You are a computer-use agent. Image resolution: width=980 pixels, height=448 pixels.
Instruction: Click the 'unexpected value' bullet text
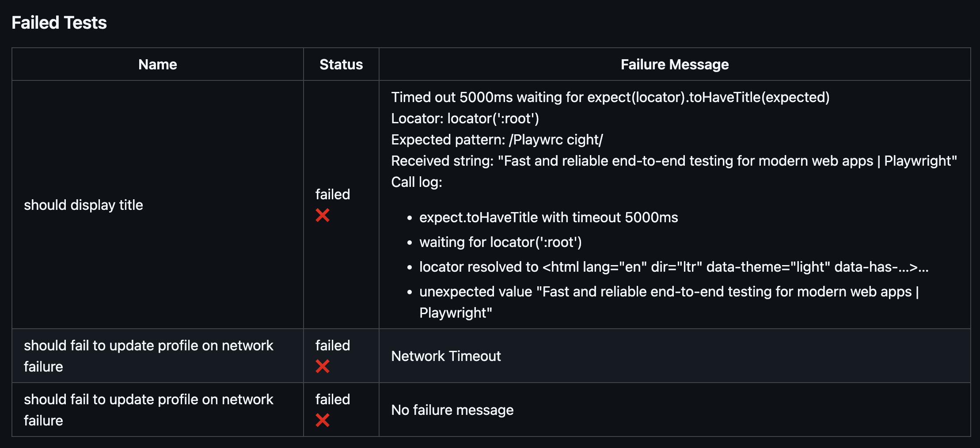point(669,302)
